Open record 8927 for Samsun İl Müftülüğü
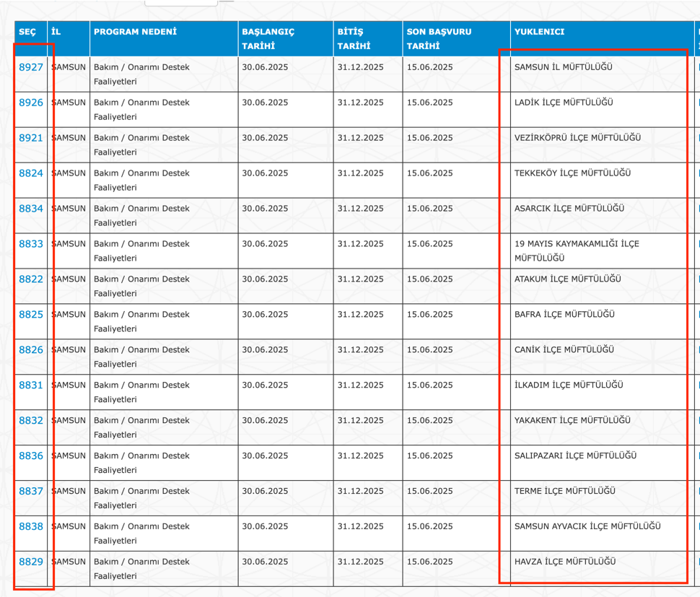700x597 pixels. point(31,67)
